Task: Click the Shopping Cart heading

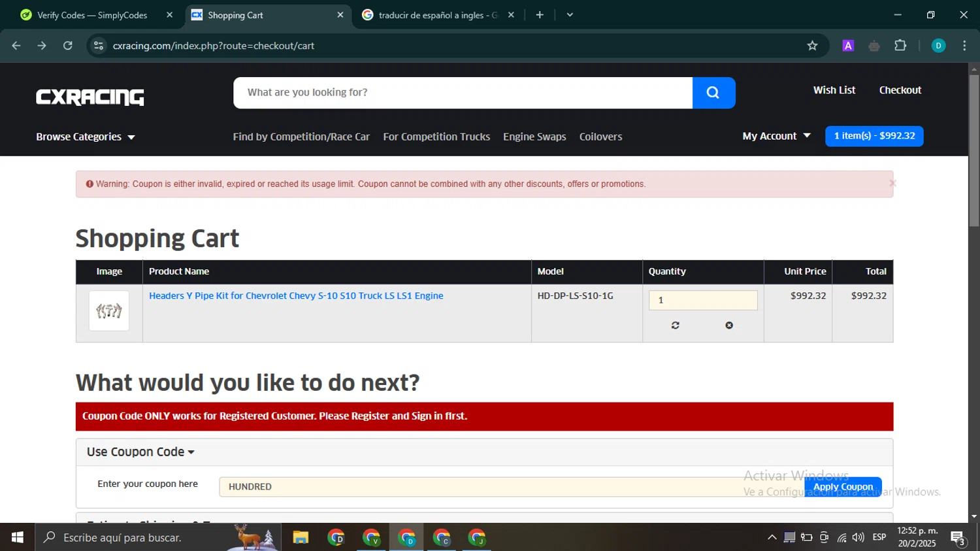Action: pos(157,239)
